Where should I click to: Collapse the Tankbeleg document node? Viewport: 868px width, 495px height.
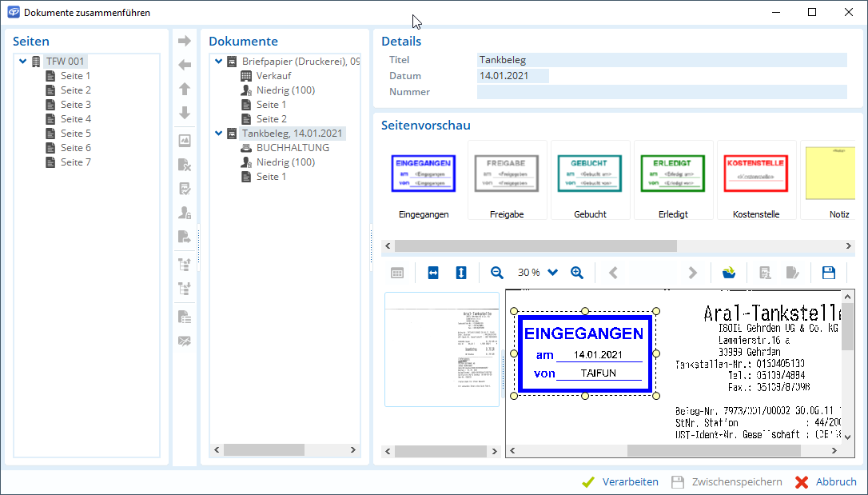coord(218,134)
